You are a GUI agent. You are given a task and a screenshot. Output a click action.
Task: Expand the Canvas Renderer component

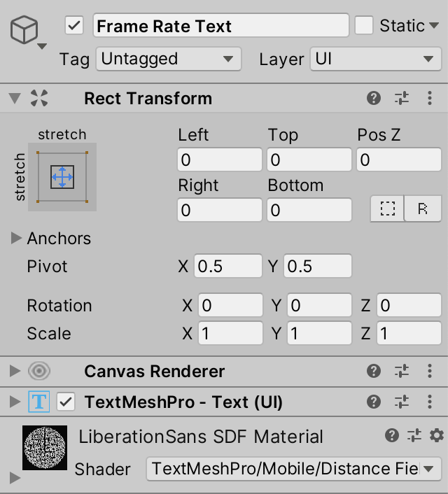(15, 372)
